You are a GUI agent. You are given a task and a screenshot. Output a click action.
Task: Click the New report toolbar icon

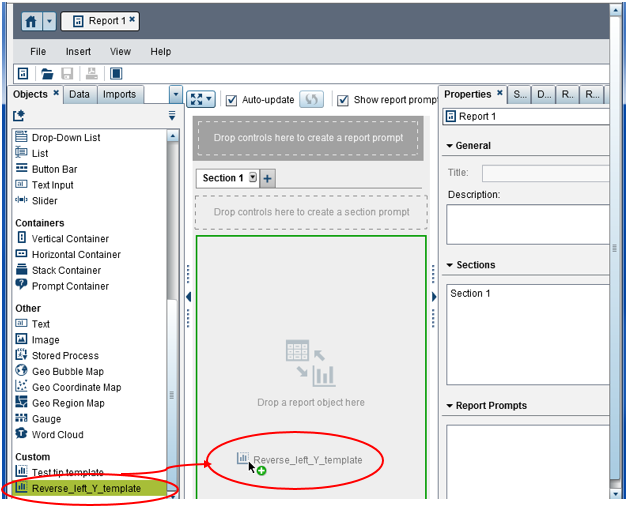point(22,74)
